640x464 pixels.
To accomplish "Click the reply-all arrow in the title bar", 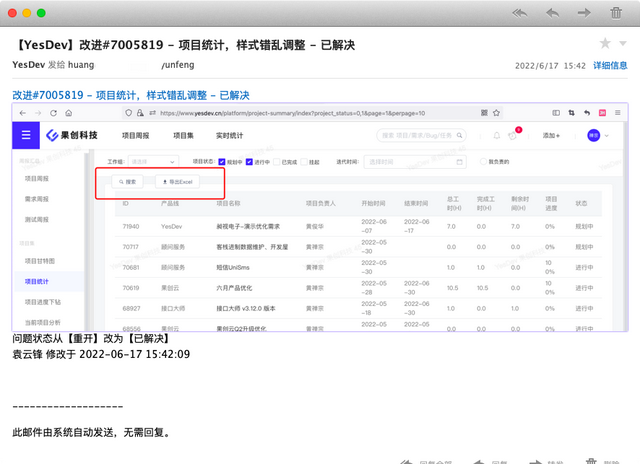I will [x=520, y=13].
